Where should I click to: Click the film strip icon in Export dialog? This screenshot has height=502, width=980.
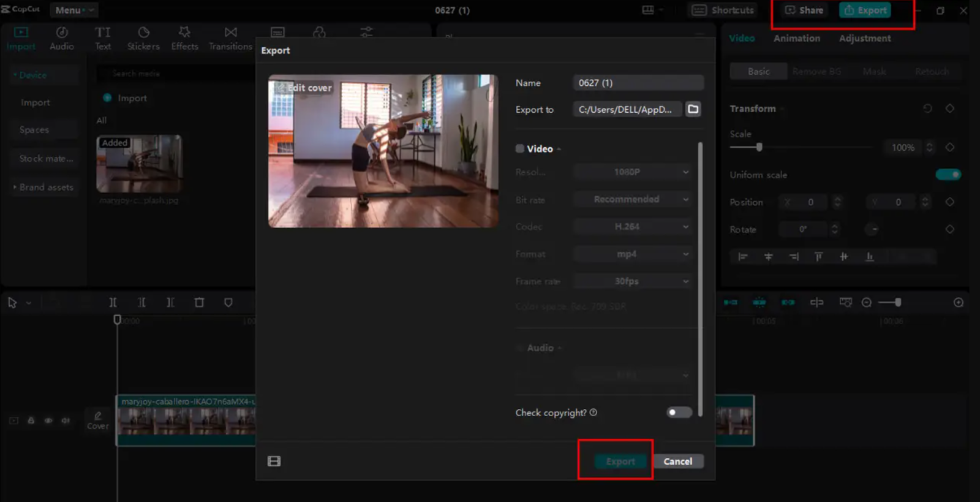click(274, 461)
